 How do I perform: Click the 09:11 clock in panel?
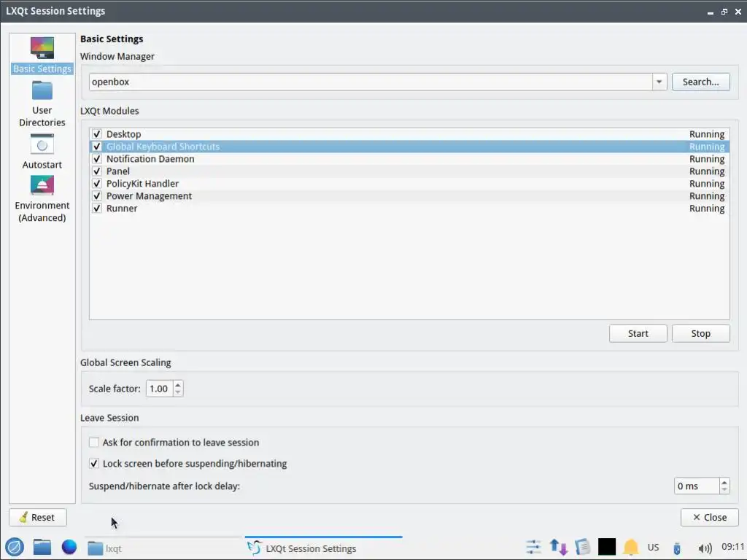click(732, 547)
